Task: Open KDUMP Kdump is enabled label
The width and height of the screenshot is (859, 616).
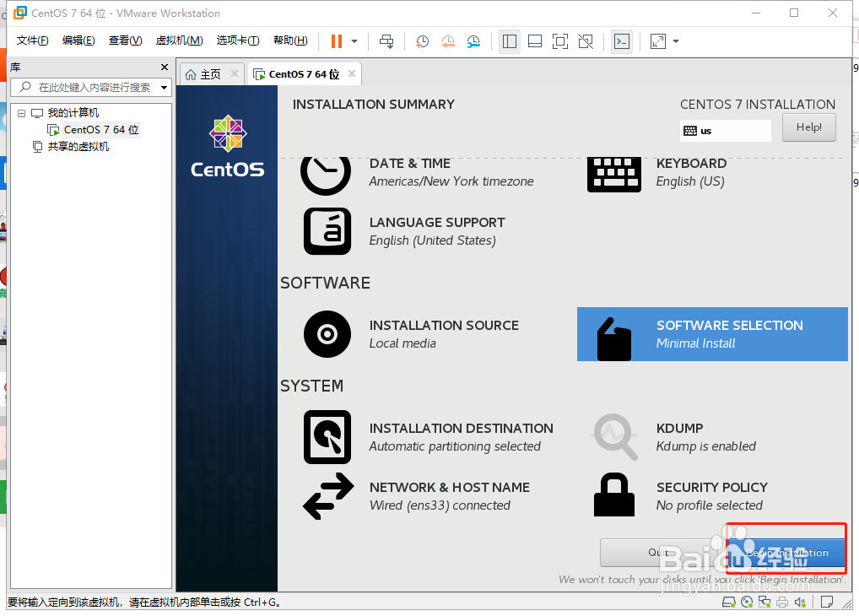Action: (706, 437)
